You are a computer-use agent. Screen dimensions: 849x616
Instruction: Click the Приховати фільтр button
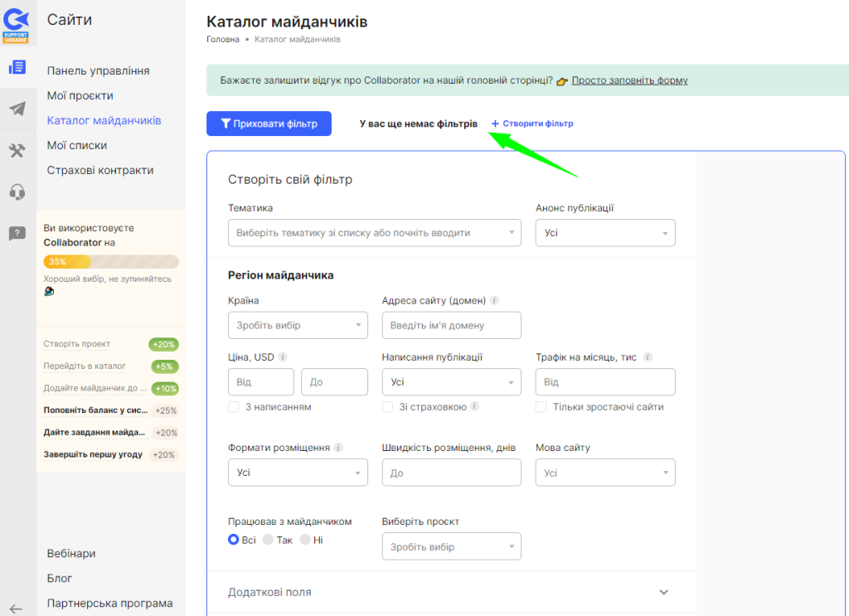coord(269,124)
